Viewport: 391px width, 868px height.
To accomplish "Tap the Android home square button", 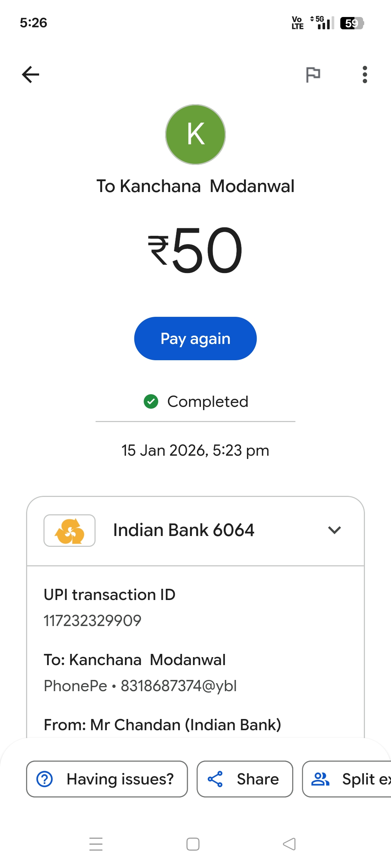I will 193,844.
